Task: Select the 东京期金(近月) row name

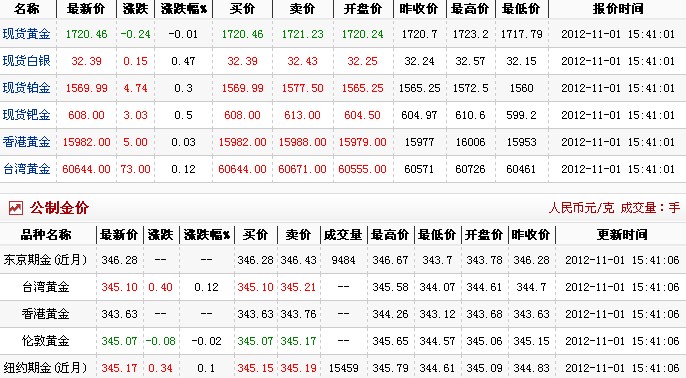Action: click(46, 260)
